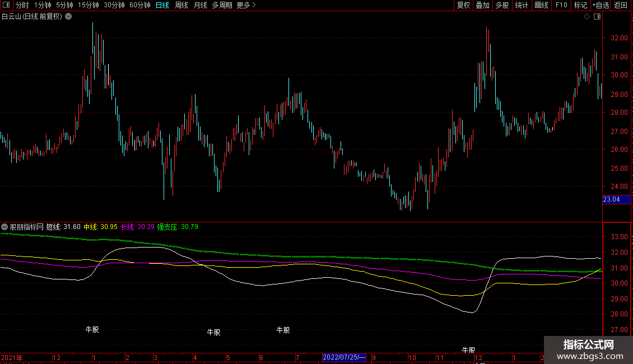Open the 统计 statistics tool
The height and width of the screenshot is (364, 633).
click(x=522, y=5)
